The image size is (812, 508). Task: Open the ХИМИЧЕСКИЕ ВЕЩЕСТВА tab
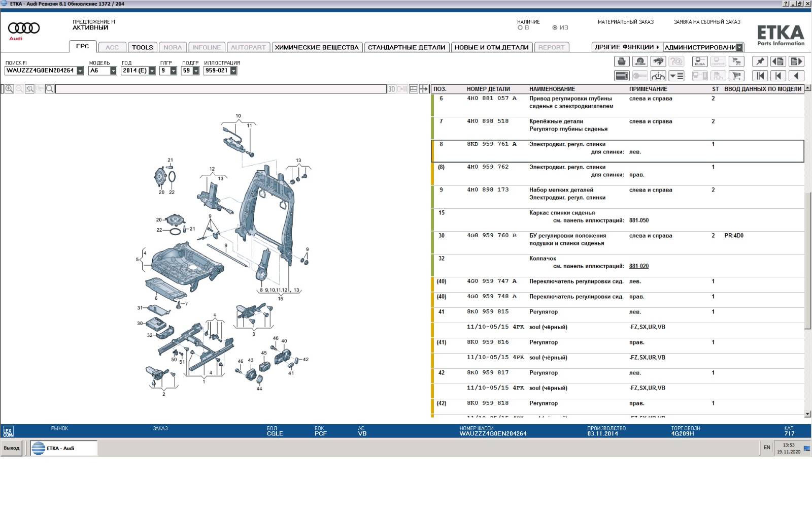tap(317, 47)
